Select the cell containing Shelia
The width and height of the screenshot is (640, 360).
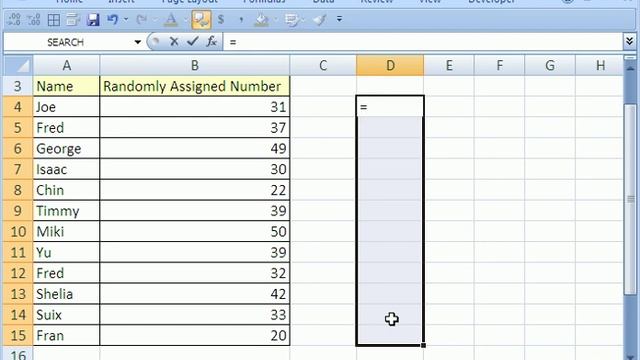[67, 294]
